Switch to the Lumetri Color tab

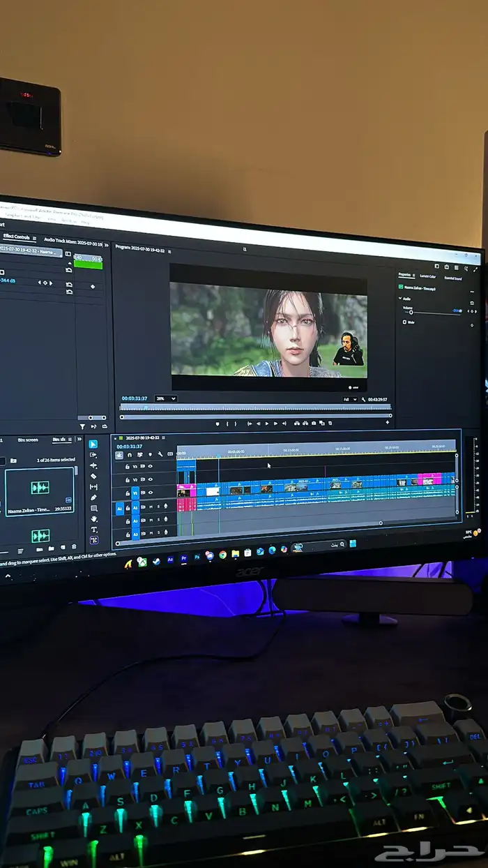[428, 276]
